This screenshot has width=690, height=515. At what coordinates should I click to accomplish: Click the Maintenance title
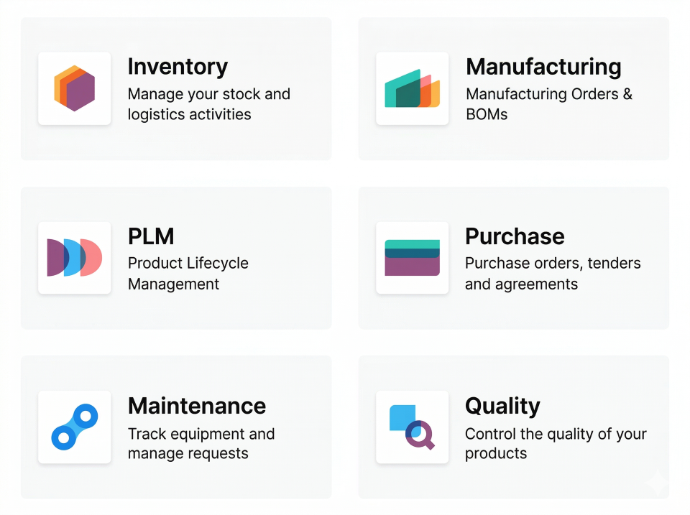(197, 406)
